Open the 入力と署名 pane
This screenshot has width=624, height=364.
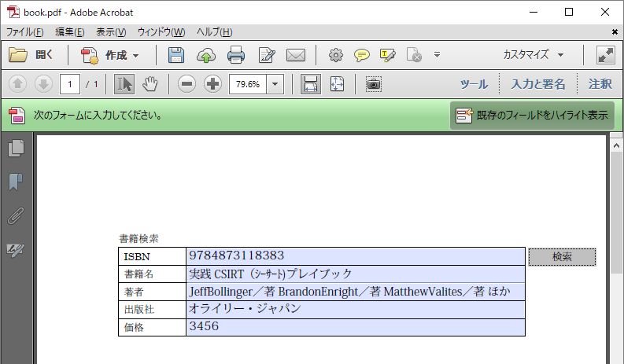(x=537, y=84)
